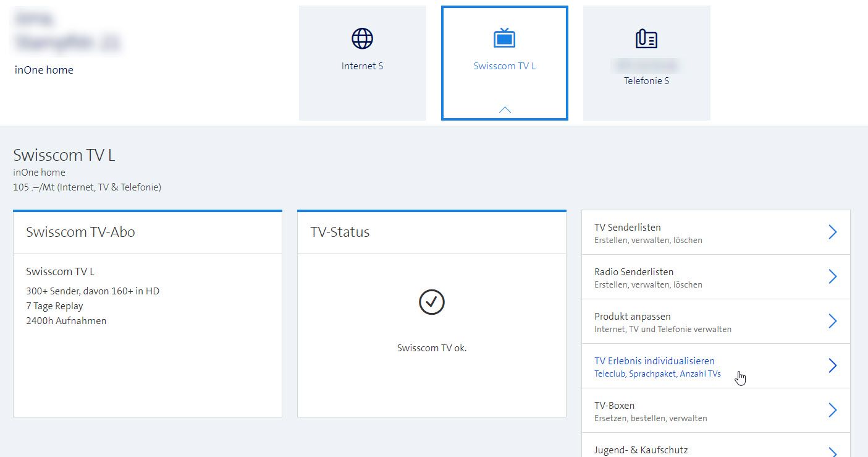This screenshot has height=457, width=868.
Task: Click arrow beside Jugend- & Kaufschutz
Action: tap(832, 453)
